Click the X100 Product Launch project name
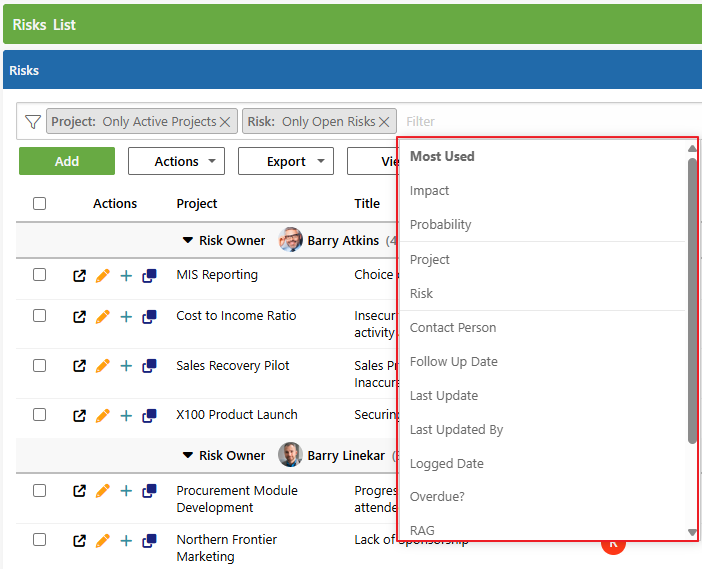The width and height of the screenshot is (702, 569). (237, 415)
